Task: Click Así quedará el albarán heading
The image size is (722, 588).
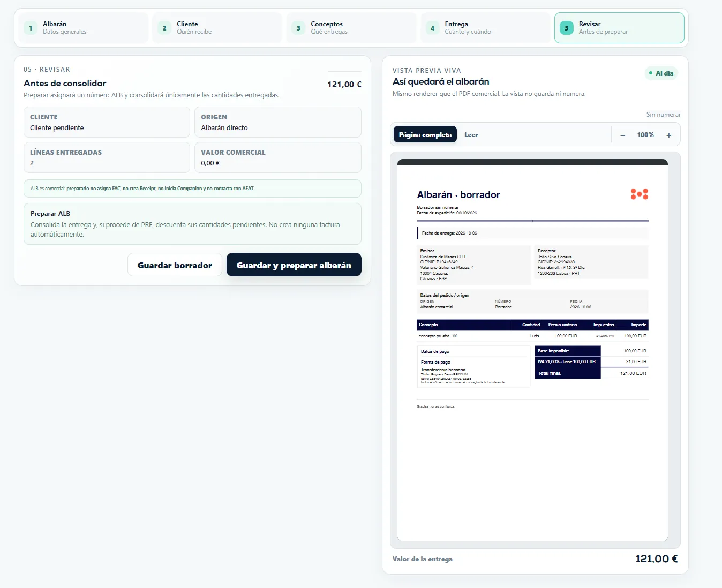Action: [441, 81]
